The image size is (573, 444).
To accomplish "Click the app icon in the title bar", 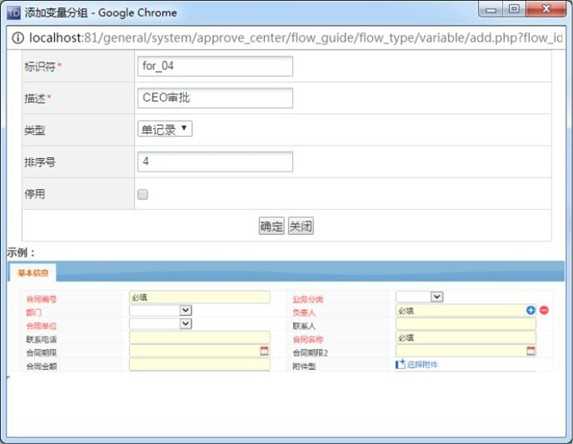I will coord(14,13).
